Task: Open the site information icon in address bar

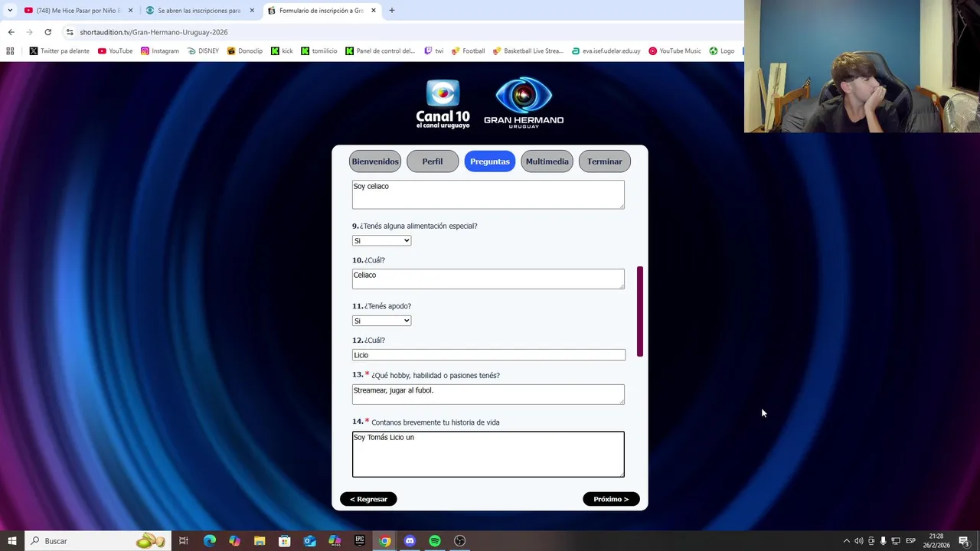Action: [70, 32]
